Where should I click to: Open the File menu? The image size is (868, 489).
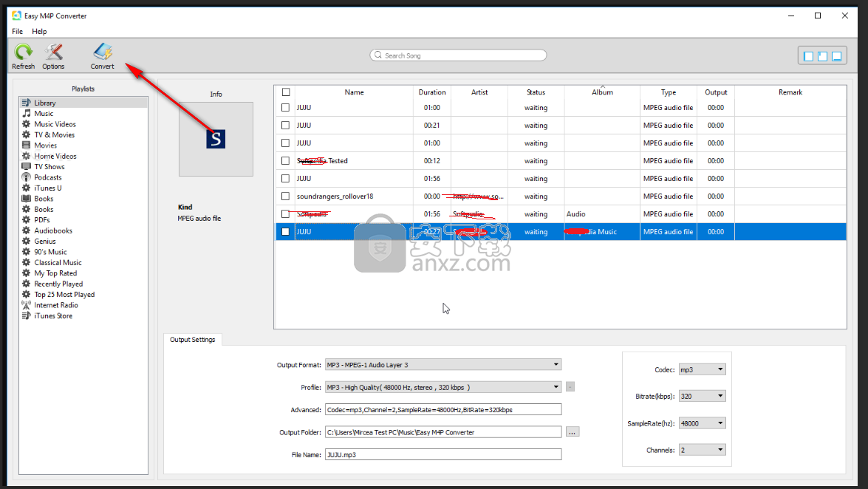pyautogui.click(x=18, y=32)
